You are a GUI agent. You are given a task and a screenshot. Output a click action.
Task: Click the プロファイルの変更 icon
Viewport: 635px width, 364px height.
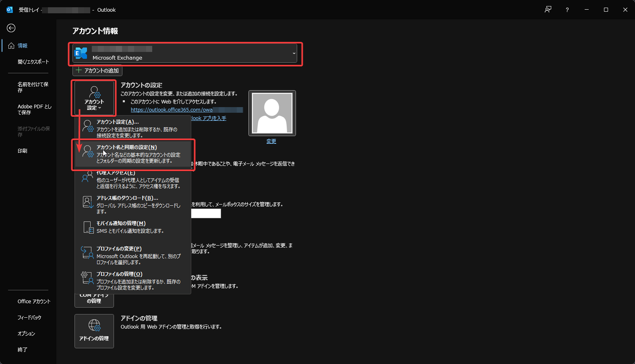(87, 252)
